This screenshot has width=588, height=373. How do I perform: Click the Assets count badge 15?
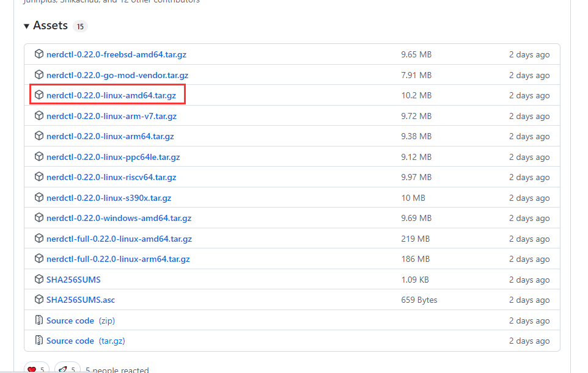[80, 26]
